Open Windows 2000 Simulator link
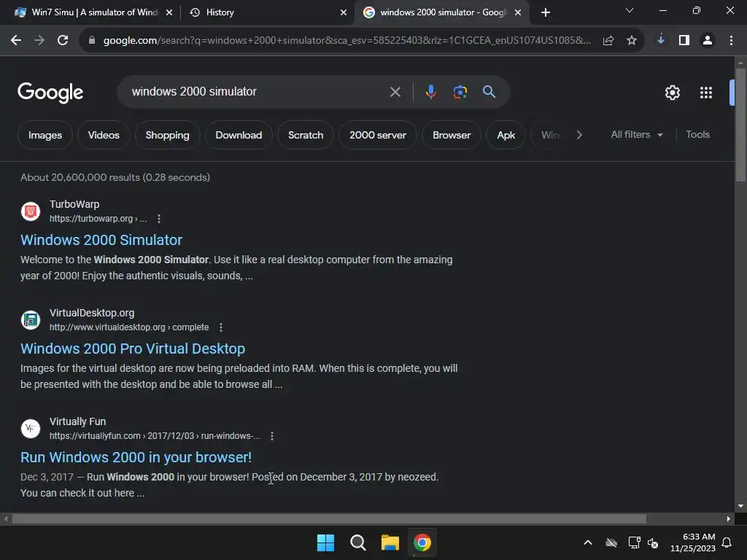Viewport: 747px width, 560px height. 101,240
